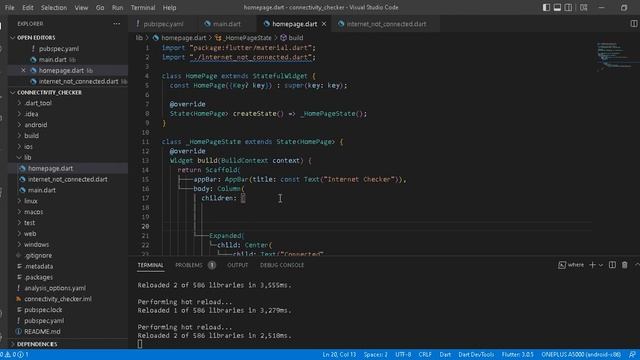Toggle secondary sidebar layout icon
This screenshot has height=360, width=640.
(x=568, y=7)
